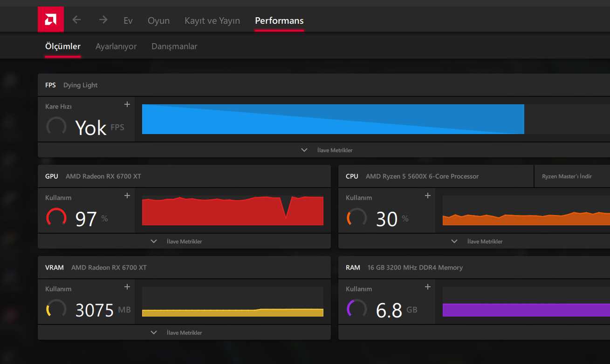Click the blue FPS graph

click(x=333, y=119)
